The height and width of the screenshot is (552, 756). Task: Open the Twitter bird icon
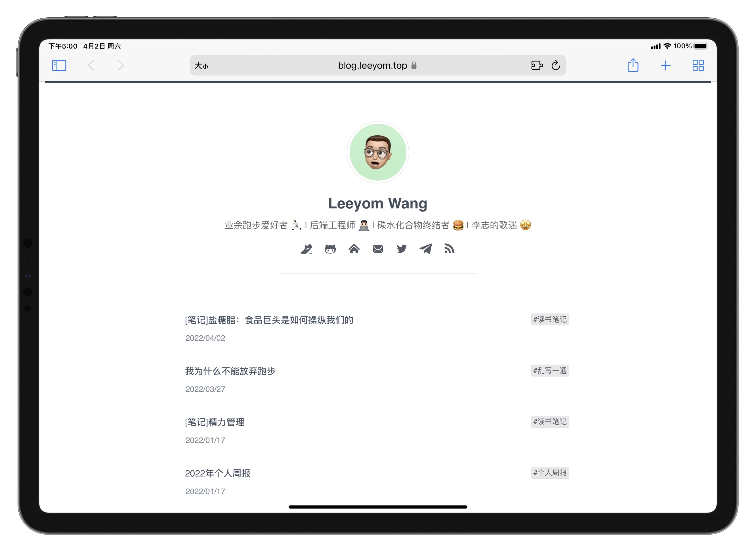402,249
